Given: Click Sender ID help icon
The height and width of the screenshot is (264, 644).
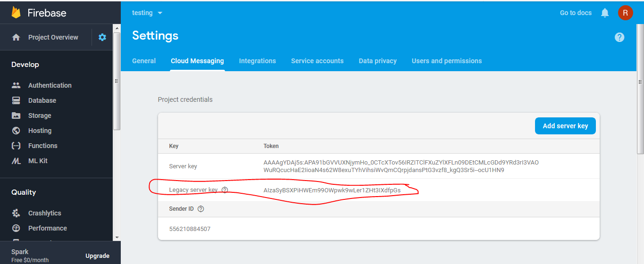Looking at the screenshot, I should coord(201,209).
